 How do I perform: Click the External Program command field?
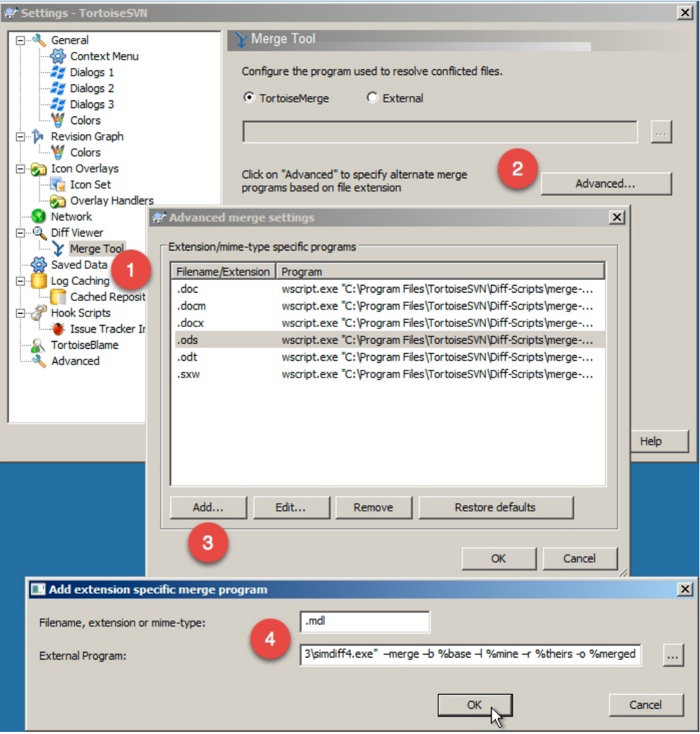(470, 655)
